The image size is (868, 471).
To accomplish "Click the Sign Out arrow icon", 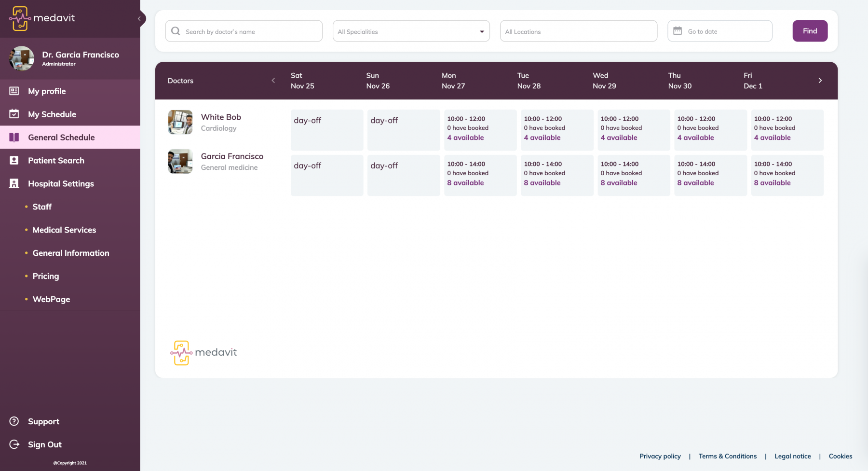I will (x=14, y=444).
